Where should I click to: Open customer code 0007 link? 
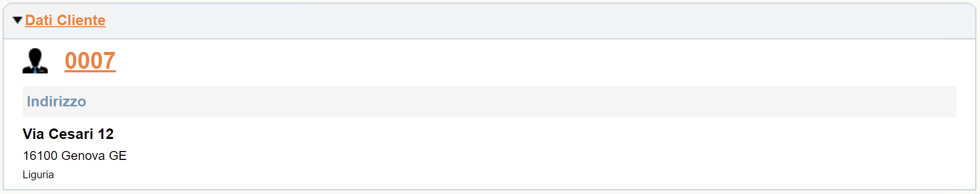click(x=90, y=61)
